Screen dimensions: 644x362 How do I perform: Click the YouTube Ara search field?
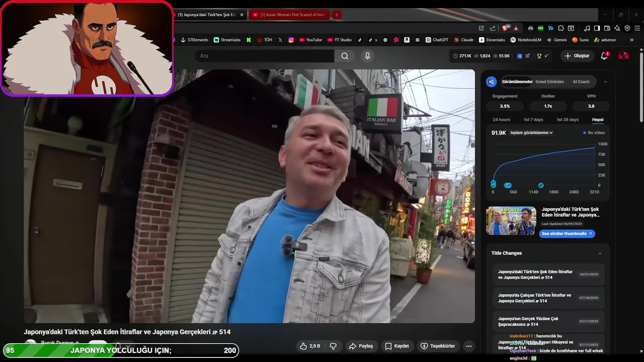(265, 56)
